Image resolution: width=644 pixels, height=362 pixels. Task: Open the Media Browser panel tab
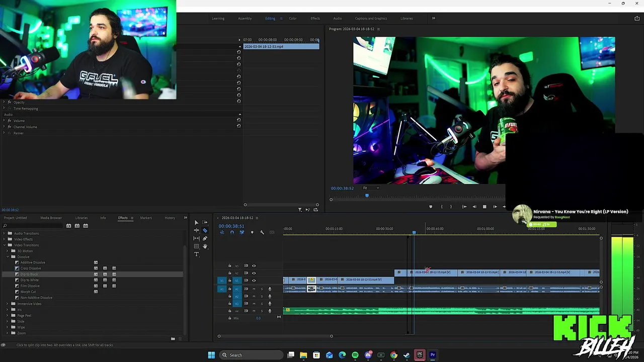tap(51, 218)
